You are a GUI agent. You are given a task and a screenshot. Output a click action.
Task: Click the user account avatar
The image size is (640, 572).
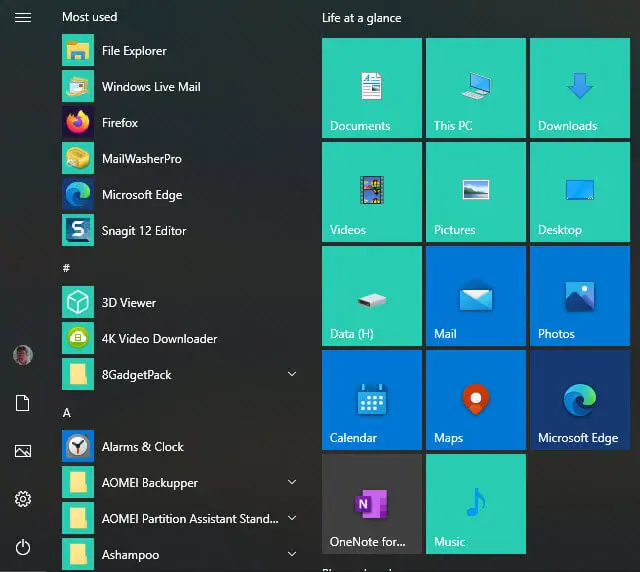coord(23,355)
